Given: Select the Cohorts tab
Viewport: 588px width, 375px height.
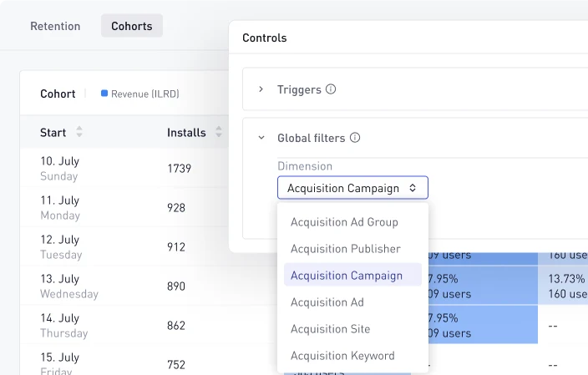Looking at the screenshot, I should pyautogui.click(x=132, y=26).
